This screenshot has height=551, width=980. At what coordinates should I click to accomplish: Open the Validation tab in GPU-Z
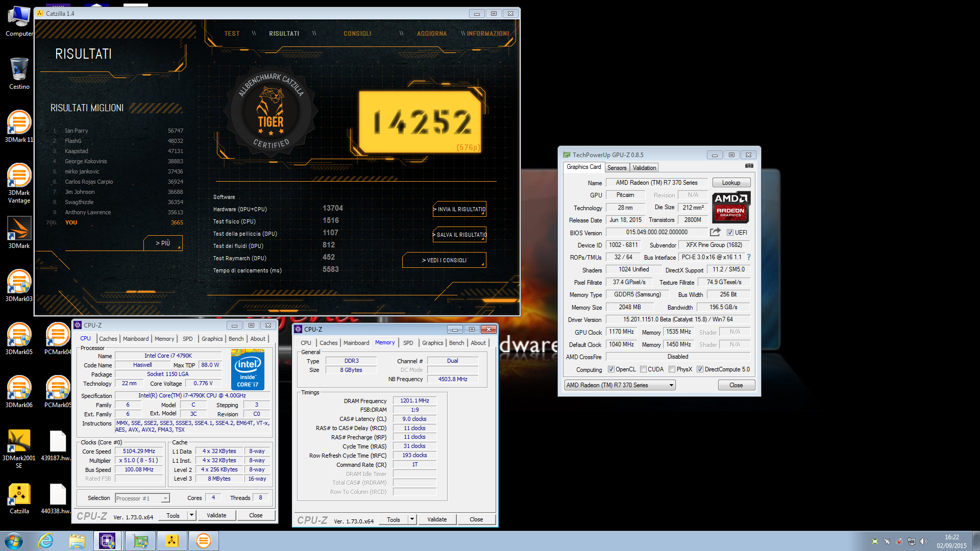[644, 168]
